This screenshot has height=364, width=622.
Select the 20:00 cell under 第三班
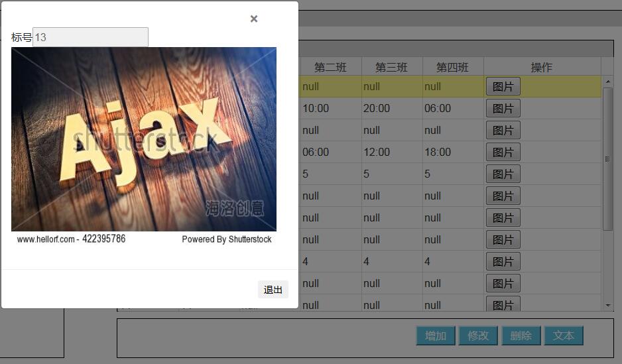[392, 108]
